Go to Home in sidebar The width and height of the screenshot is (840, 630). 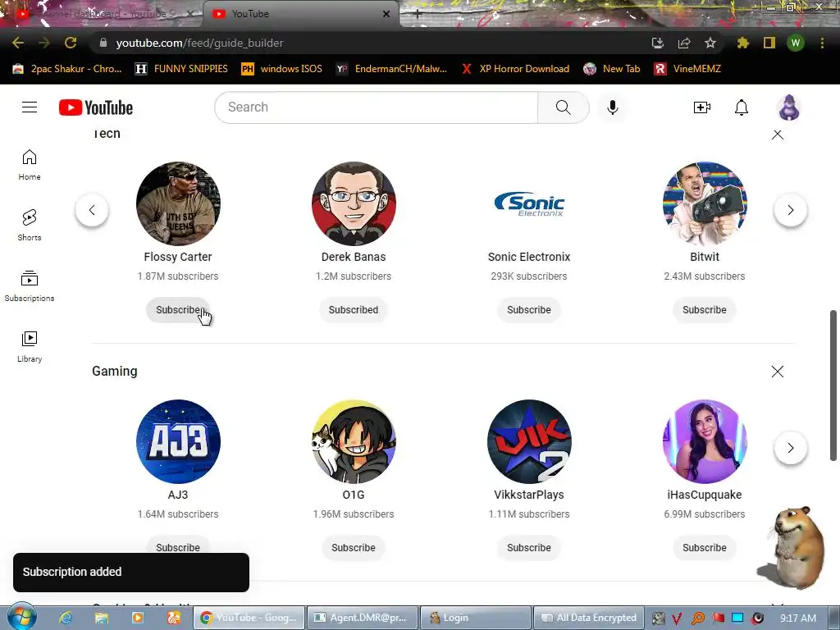pyautogui.click(x=30, y=164)
